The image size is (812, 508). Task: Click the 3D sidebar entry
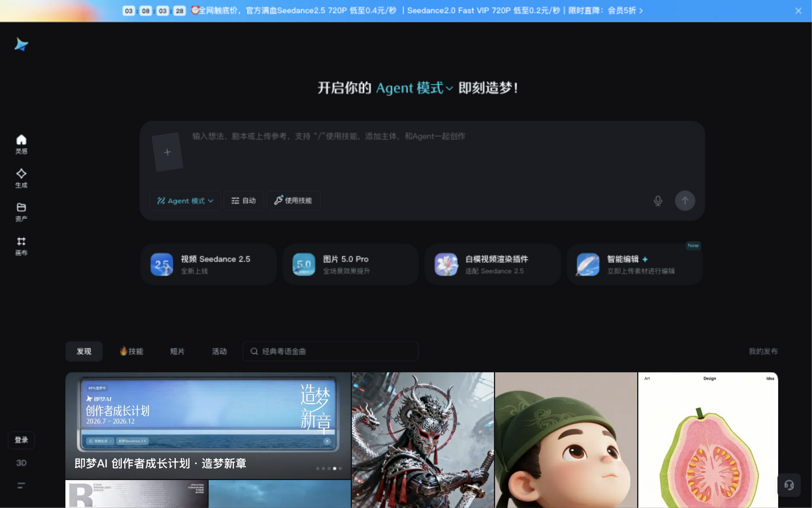click(21, 463)
